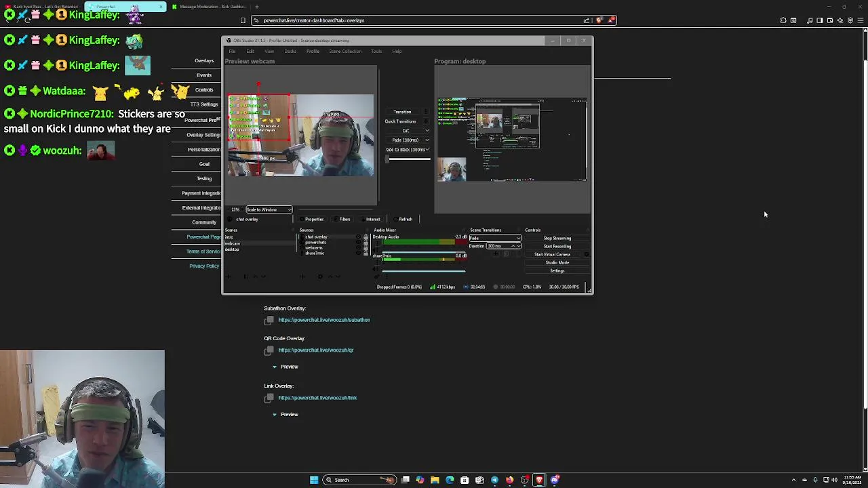The height and width of the screenshot is (488, 868).
Task: Open Overlays in Powerchat sidebar
Action: click(x=204, y=61)
